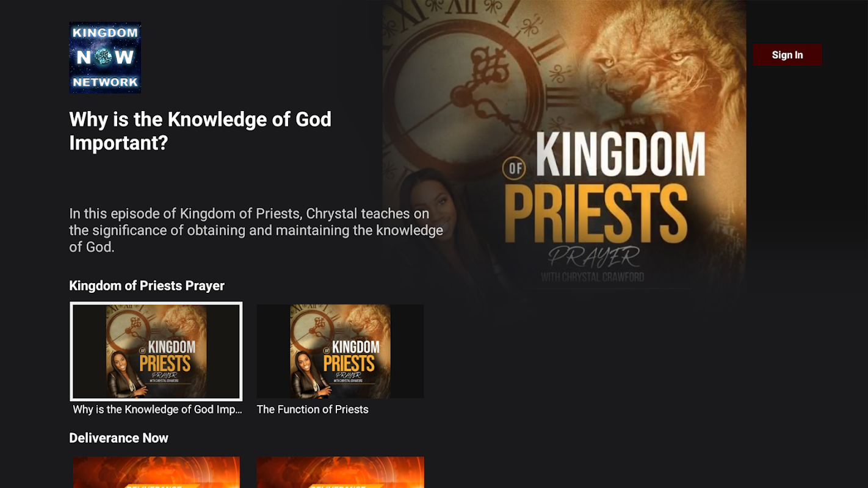Viewport: 868px width, 488px height.
Task: Click the Kingdom Now Network logo
Action: tap(105, 57)
